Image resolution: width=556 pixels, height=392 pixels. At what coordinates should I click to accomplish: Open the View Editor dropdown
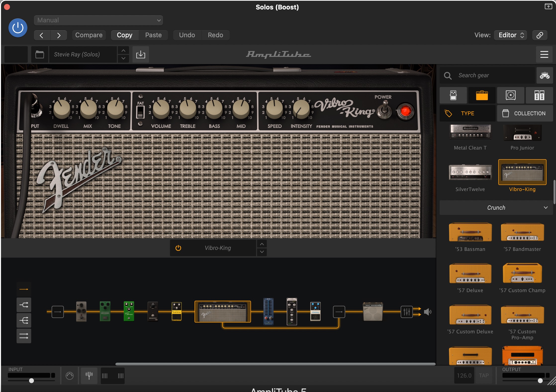511,35
